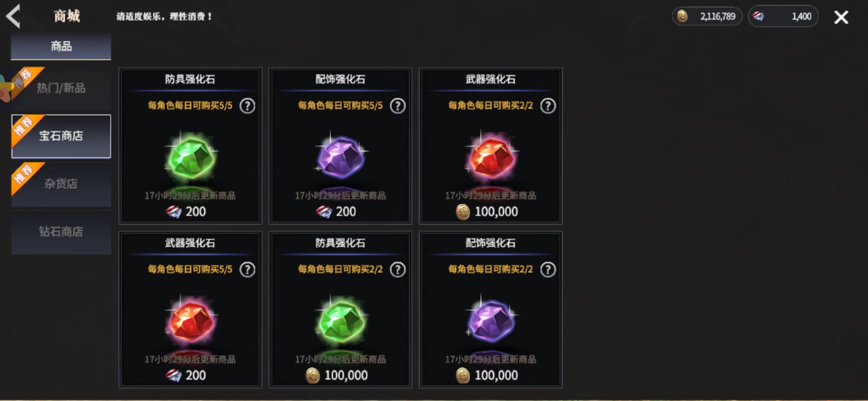Open help icon for 武器强化石 5/5 item
This screenshot has height=401, width=868.
(247, 270)
